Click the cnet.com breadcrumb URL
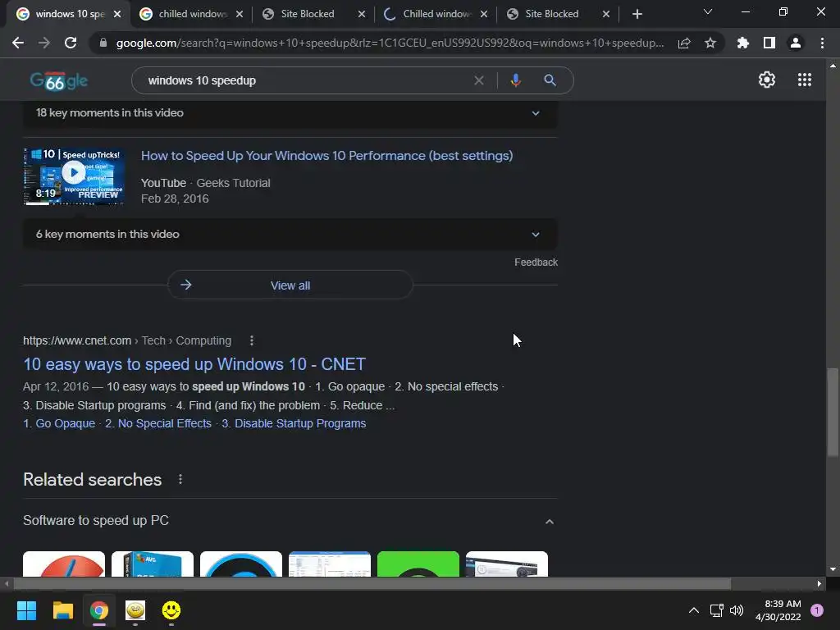Image resolution: width=840 pixels, height=630 pixels. click(77, 340)
